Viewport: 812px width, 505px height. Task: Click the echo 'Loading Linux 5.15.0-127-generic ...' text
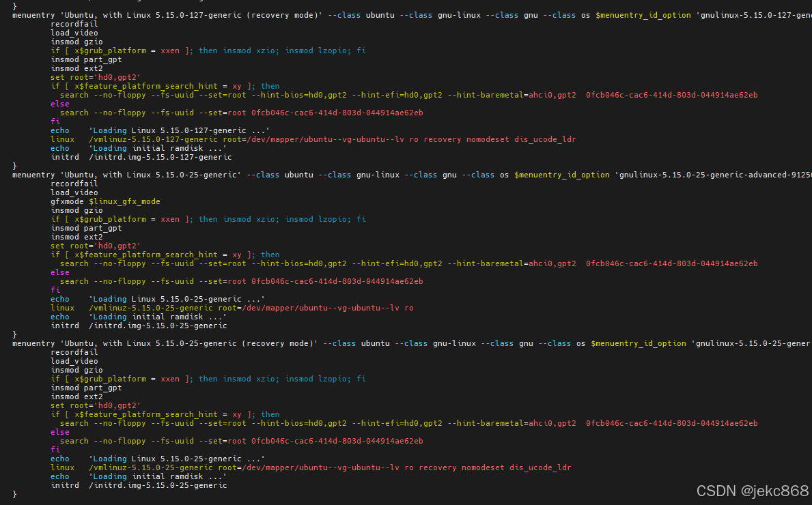179,130
